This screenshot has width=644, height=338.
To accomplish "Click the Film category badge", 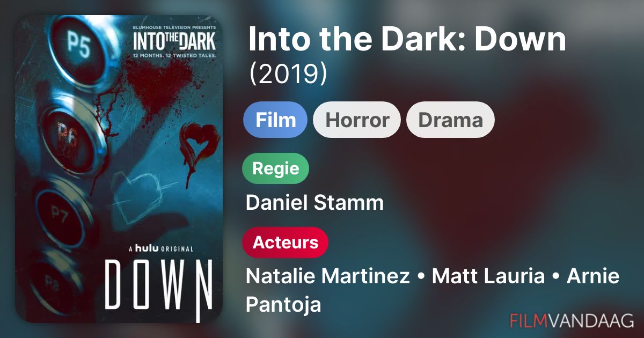I will coord(275,120).
